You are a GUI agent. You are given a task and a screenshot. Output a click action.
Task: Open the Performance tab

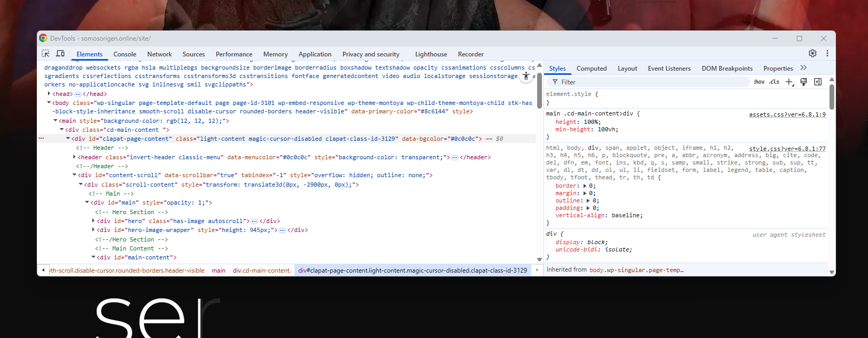pyautogui.click(x=234, y=54)
